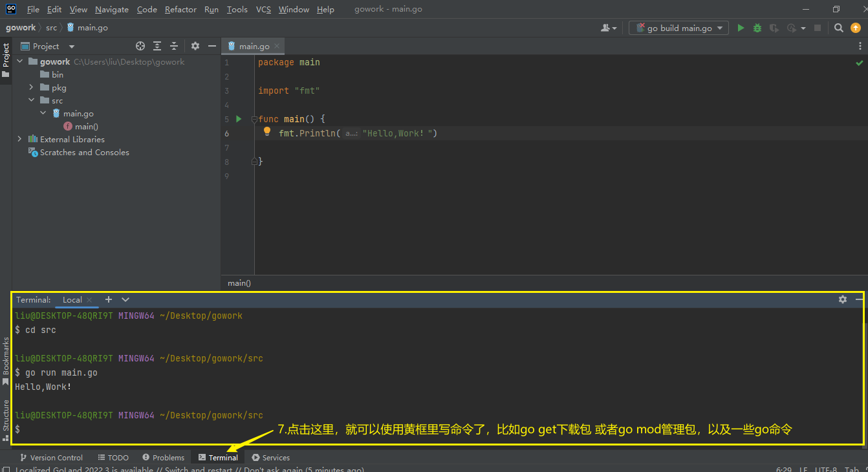Stop the running process square icon
This screenshot has width=868, height=472.
point(818,28)
